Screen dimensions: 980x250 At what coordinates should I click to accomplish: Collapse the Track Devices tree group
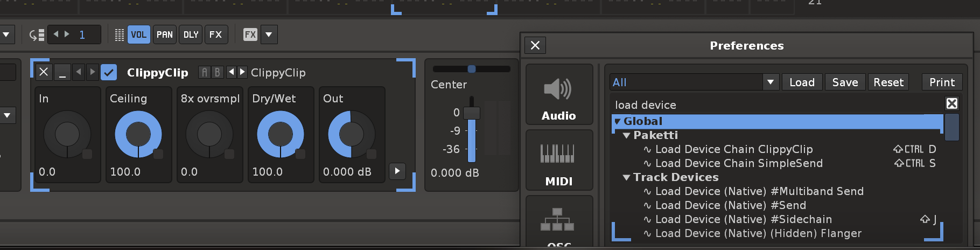[626, 177]
